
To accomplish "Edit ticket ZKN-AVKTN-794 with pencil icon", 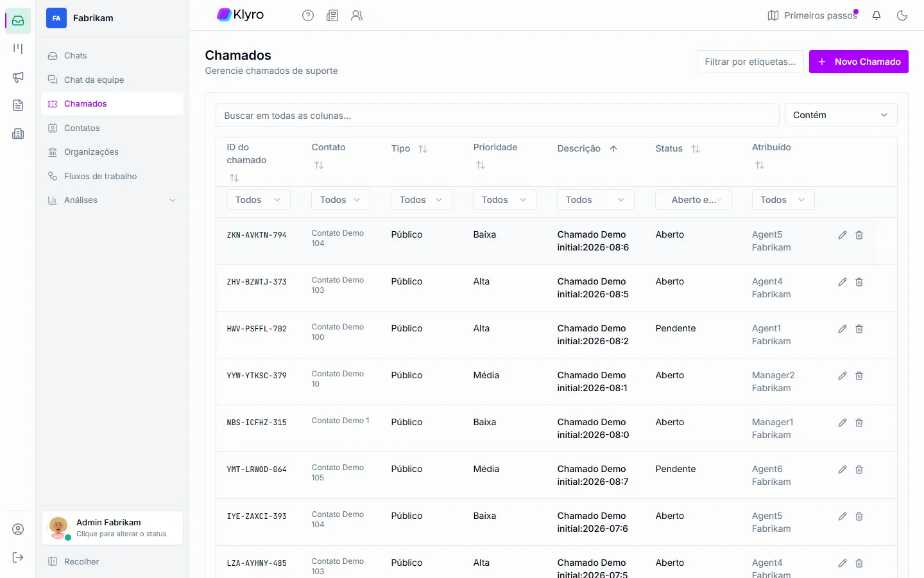I will click(x=843, y=235).
